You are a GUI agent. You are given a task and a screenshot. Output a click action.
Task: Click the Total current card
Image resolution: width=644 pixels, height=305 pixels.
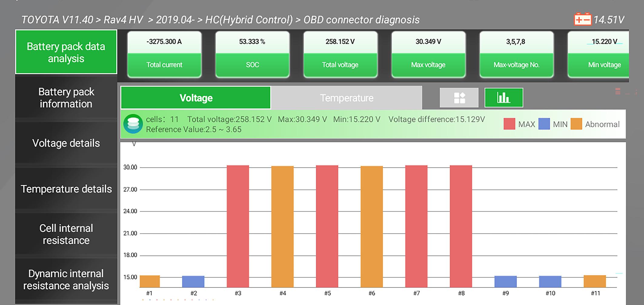point(164,55)
